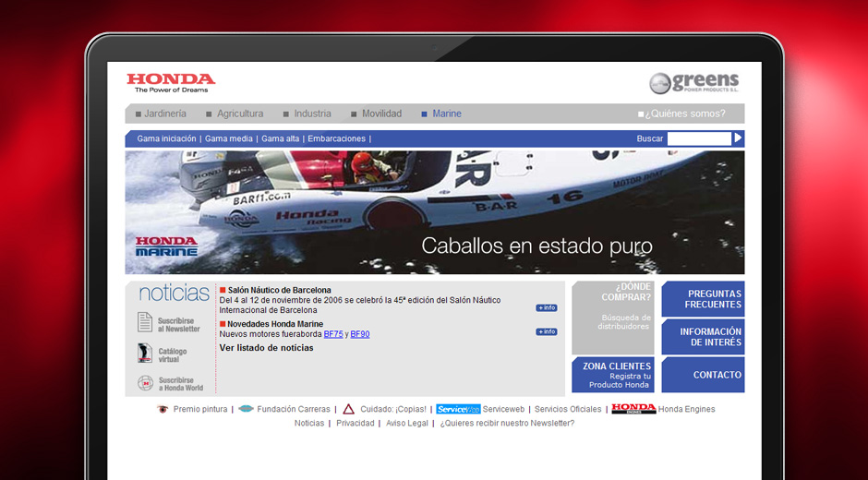
Task: Go to Gama media submenu
Action: tap(229, 138)
